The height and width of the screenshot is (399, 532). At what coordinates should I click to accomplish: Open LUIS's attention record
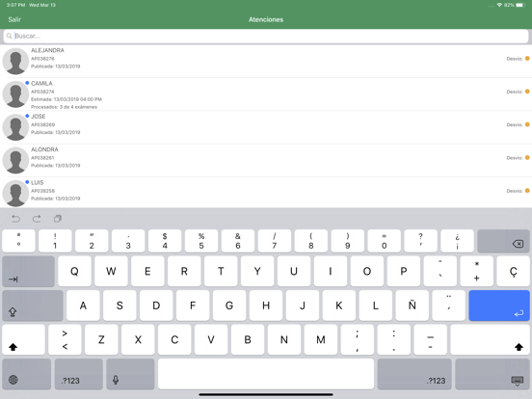[266, 193]
